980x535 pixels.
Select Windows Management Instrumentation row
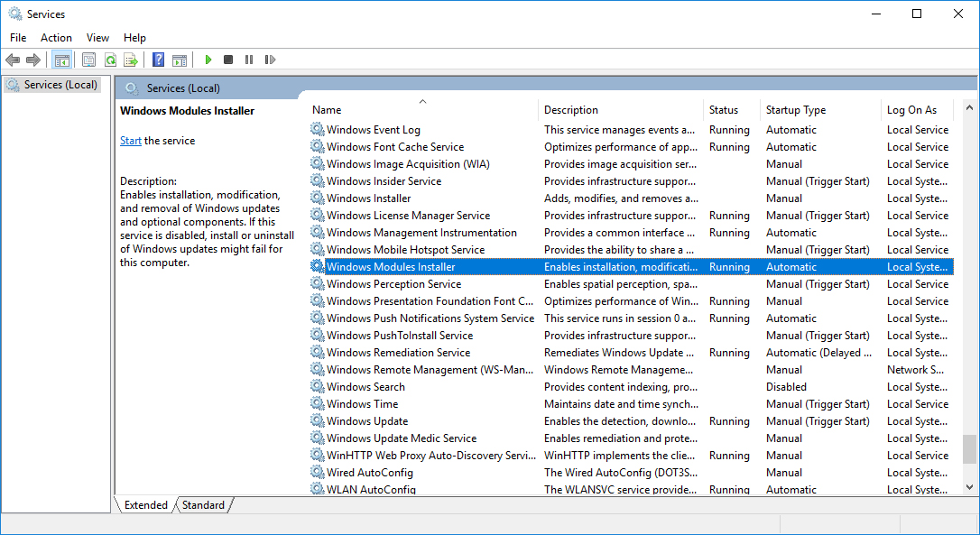[x=632, y=233]
